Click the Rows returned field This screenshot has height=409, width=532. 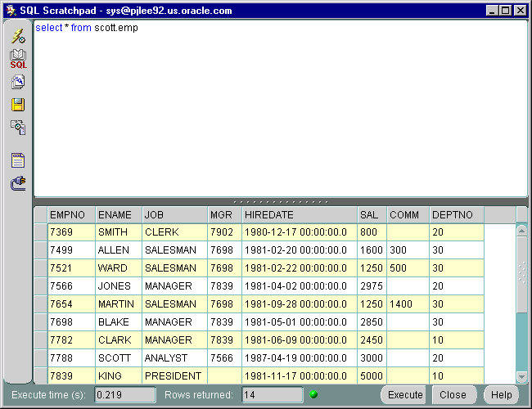[272, 395]
